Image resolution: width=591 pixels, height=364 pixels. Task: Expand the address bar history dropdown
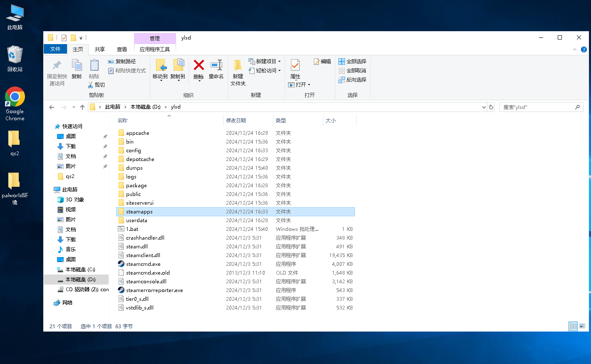pyautogui.click(x=484, y=107)
